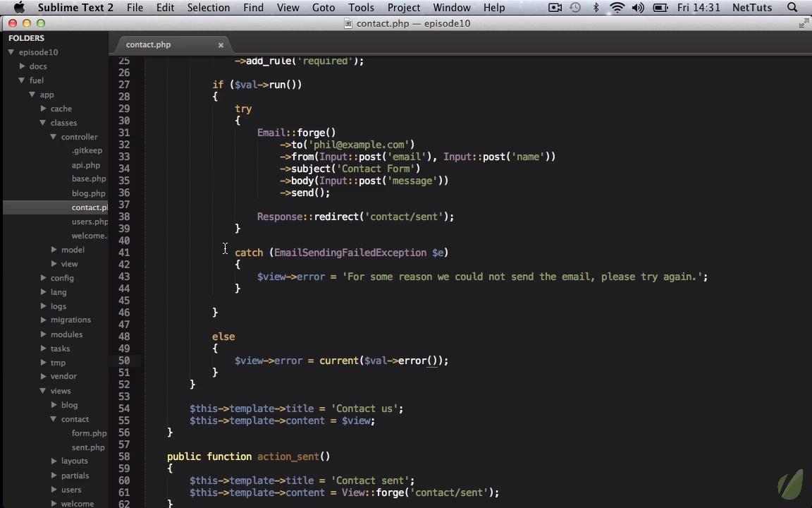Viewport: 812px width, 508px height.
Task: Click line number 50 in gutter
Action: 124,361
